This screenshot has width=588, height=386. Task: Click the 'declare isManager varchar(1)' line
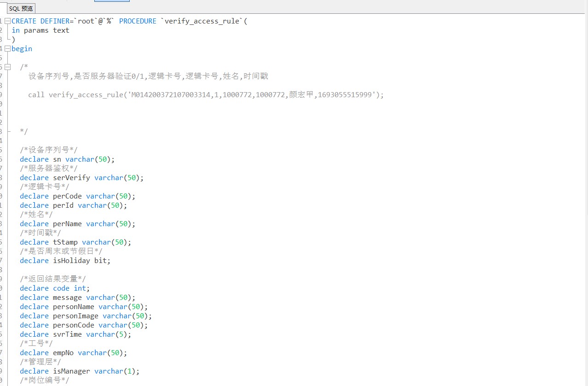(x=79, y=371)
